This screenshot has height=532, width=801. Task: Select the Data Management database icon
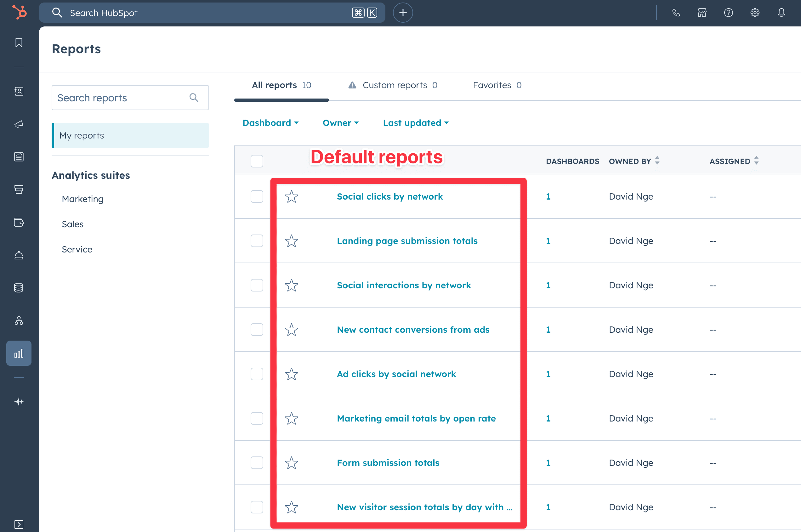19,287
